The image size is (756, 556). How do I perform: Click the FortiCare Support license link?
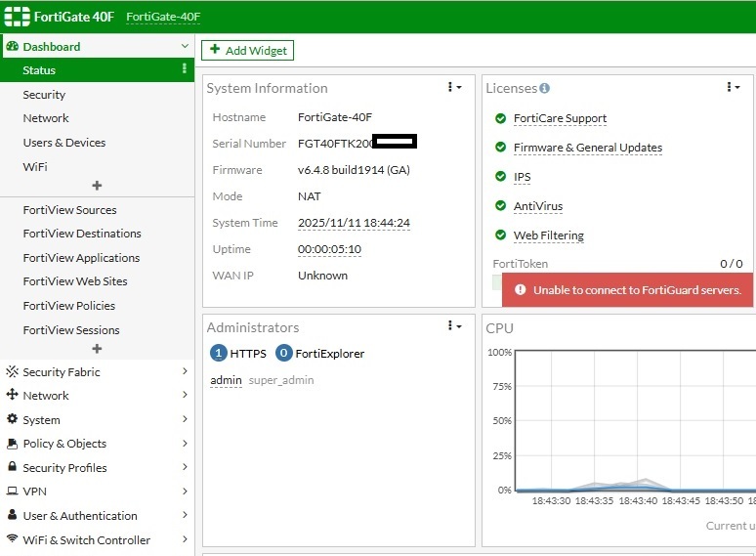click(560, 118)
